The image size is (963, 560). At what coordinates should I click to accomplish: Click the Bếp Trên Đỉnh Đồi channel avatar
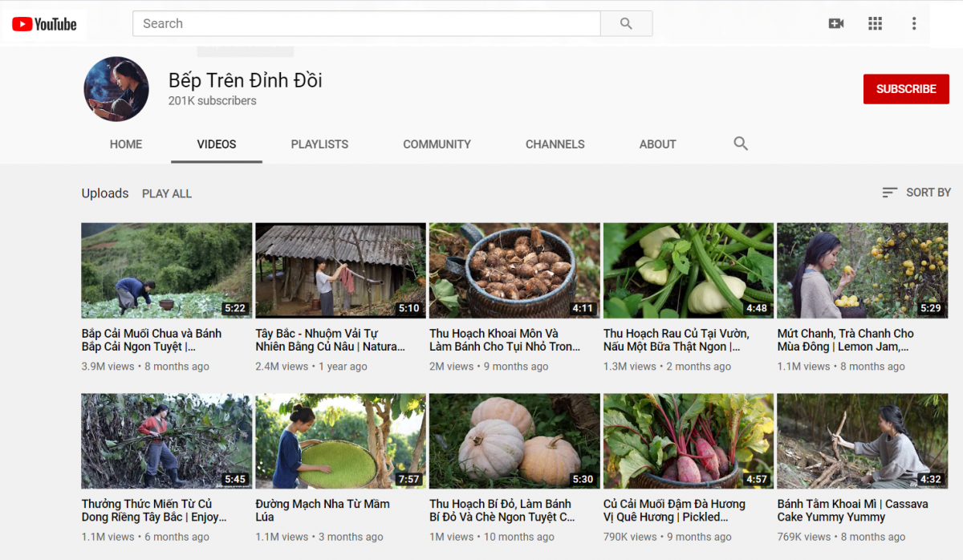pos(116,89)
